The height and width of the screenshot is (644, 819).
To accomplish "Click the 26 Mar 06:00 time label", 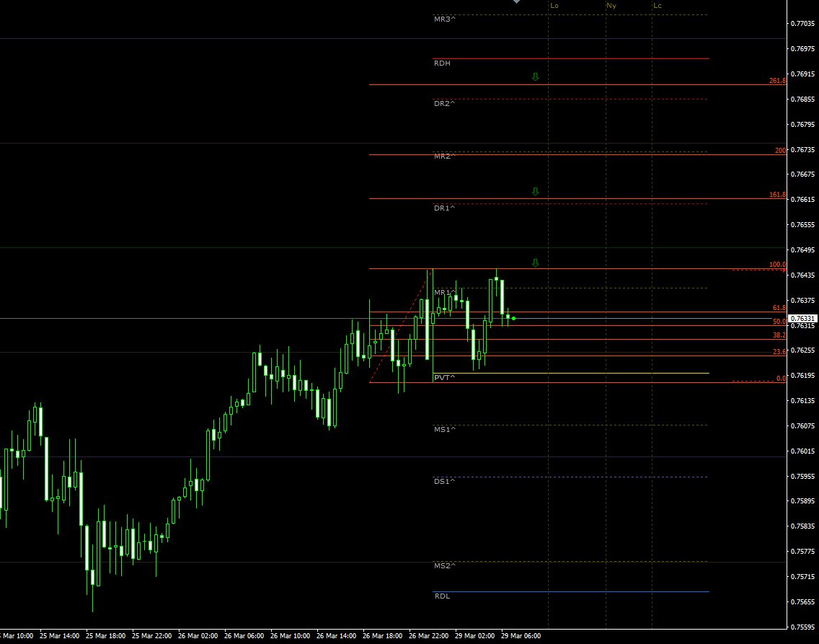I will click(x=244, y=636).
